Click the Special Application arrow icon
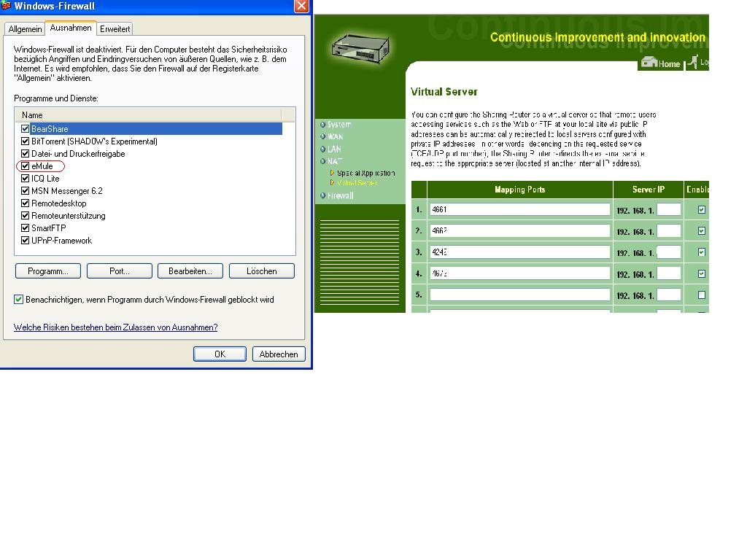Image resolution: width=747 pixels, height=560 pixels. point(333,173)
